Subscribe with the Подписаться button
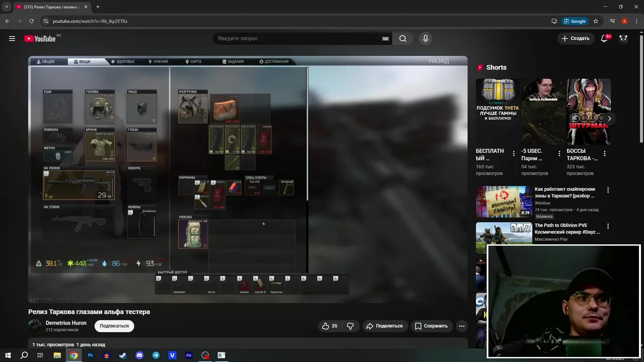The width and height of the screenshot is (644, 362). point(114,326)
